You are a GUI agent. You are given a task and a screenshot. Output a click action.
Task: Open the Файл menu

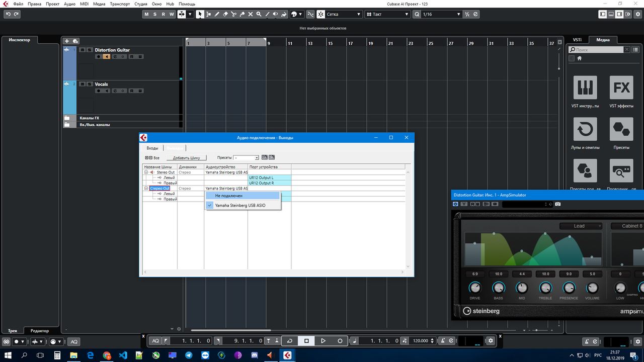point(18,4)
